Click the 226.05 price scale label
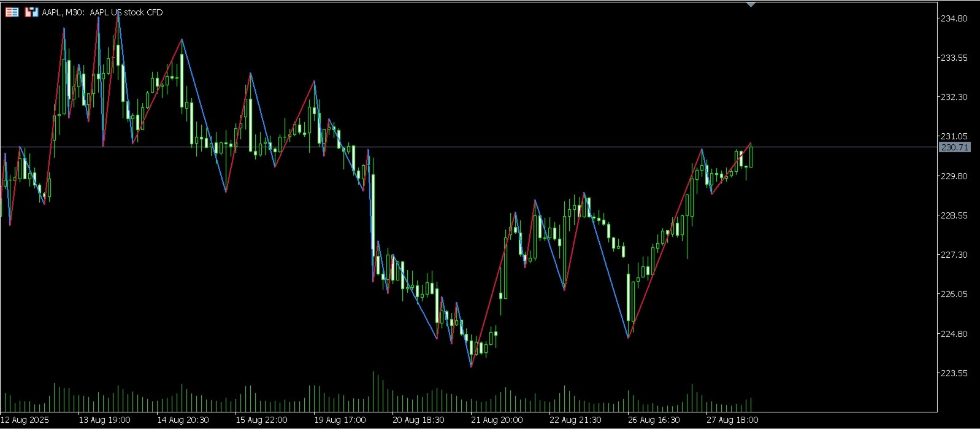This screenshot has width=980, height=429. (954, 294)
